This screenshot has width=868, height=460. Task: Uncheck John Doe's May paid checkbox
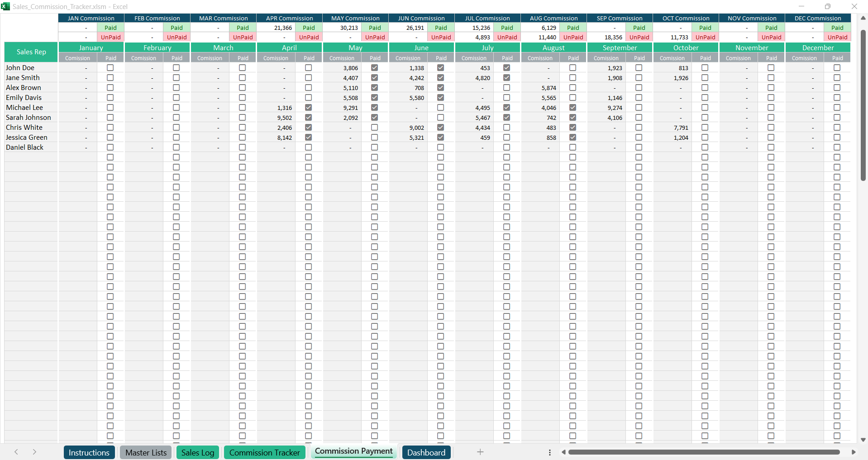[x=374, y=68]
